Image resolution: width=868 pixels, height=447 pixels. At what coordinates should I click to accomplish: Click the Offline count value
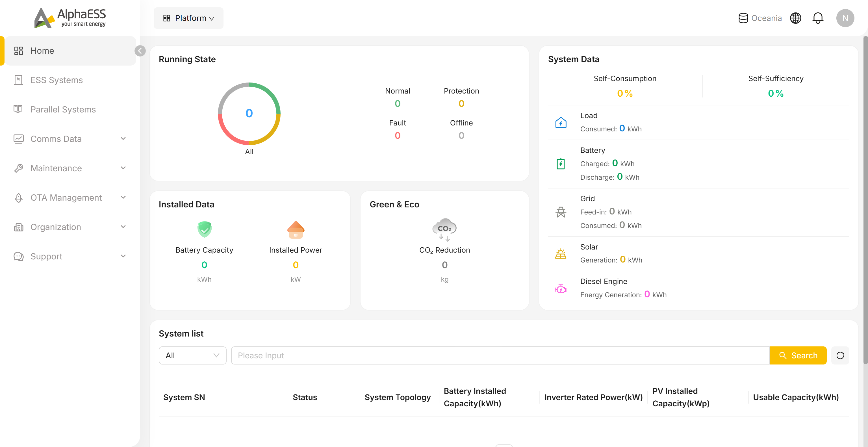click(461, 136)
